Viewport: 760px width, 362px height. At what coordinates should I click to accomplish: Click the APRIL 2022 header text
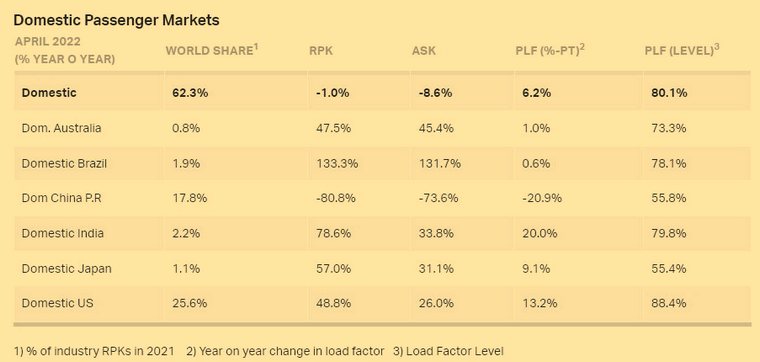pyautogui.click(x=48, y=42)
